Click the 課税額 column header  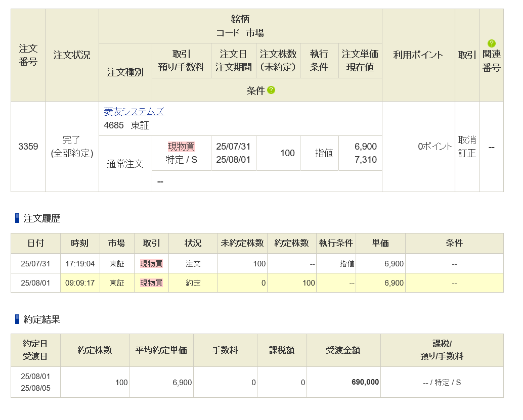click(x=282, y=350)
